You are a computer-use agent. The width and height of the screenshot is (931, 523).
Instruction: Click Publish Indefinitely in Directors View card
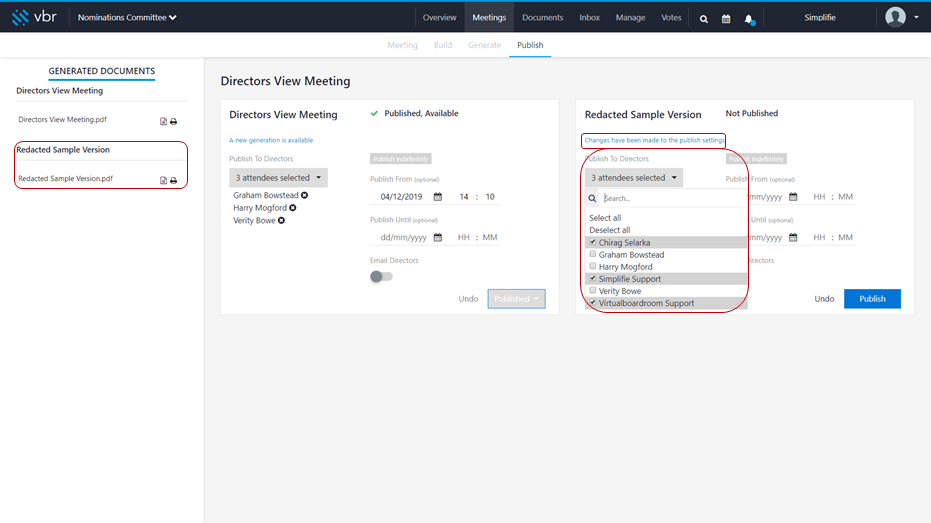click(401, 159)
